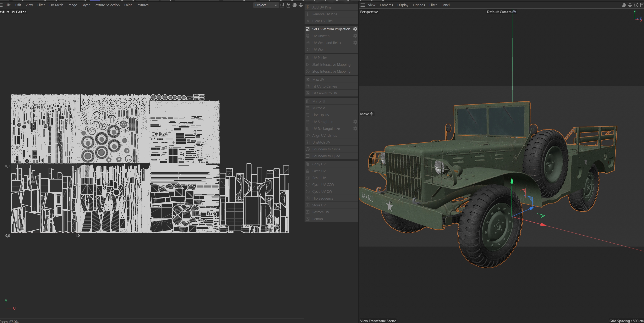The width and height of the screenshot is (644, 323).
Task: Open Set UVW from Projection settings gear
Action: click(355, 29)
